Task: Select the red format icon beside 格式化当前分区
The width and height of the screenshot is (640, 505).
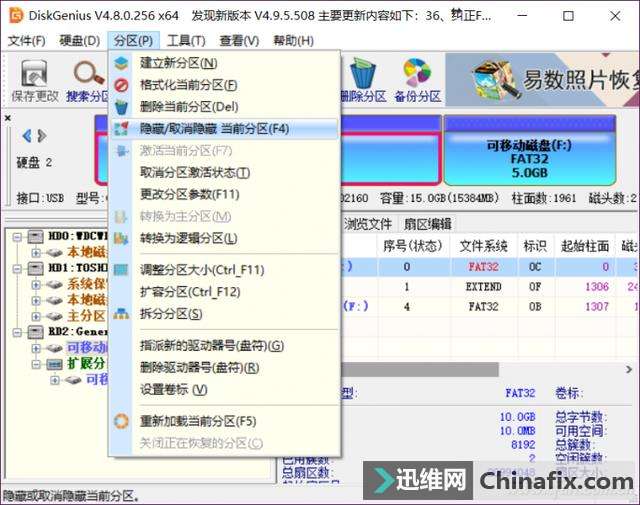Action: point(121,85)
